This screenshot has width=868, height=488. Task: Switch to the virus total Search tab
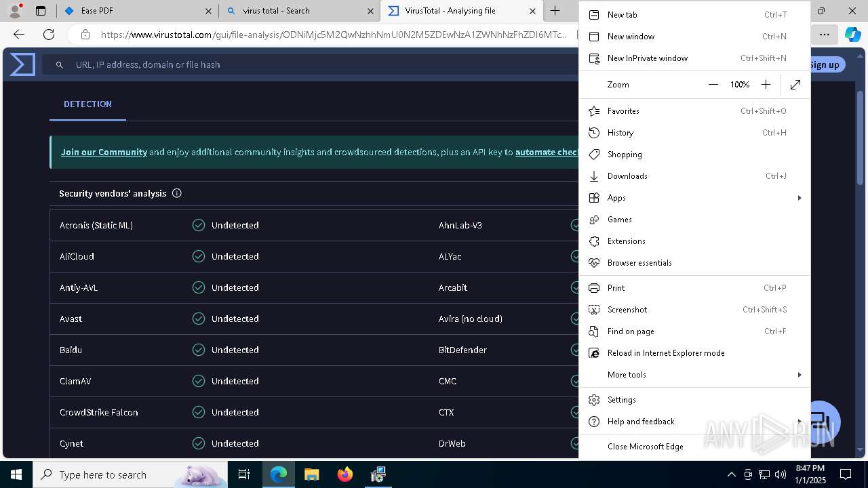pyautogui.click(x=300, y=11)
